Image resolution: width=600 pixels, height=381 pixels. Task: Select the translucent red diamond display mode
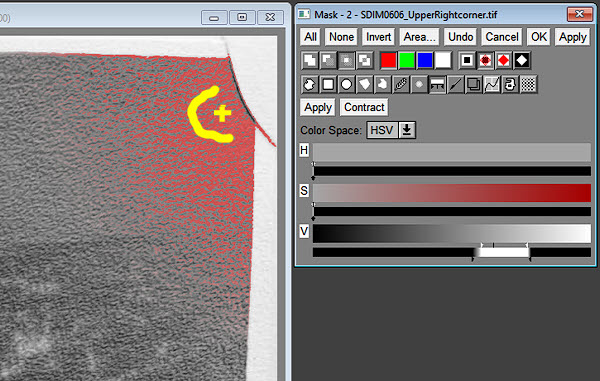click(485, 60)
